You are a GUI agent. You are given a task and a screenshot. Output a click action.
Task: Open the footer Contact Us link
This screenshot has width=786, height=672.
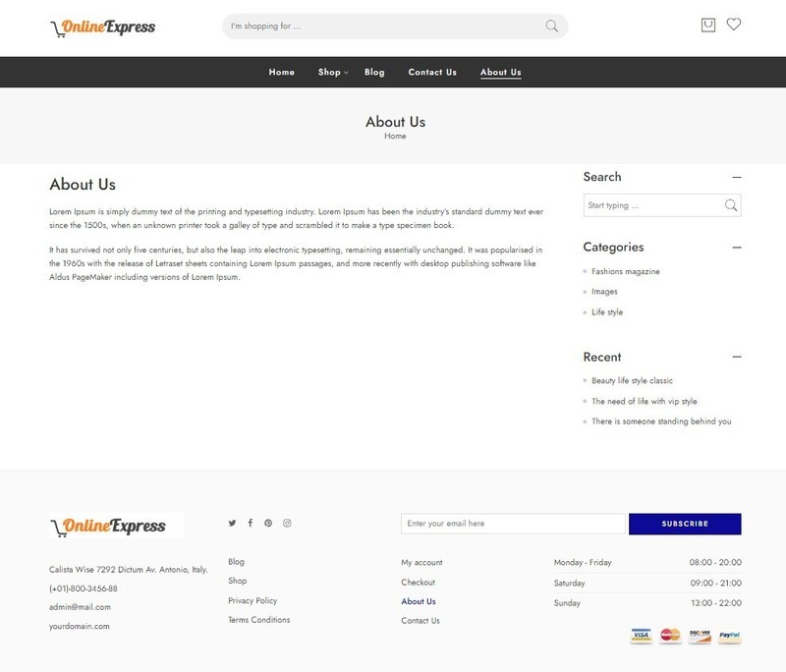point(421,620)
